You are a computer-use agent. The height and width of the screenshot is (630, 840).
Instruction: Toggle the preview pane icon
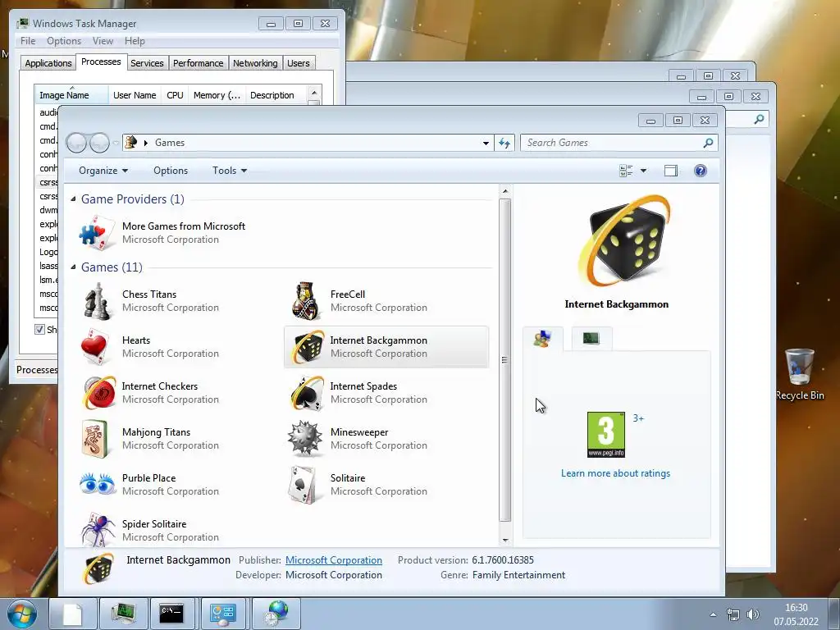[671, 171]
